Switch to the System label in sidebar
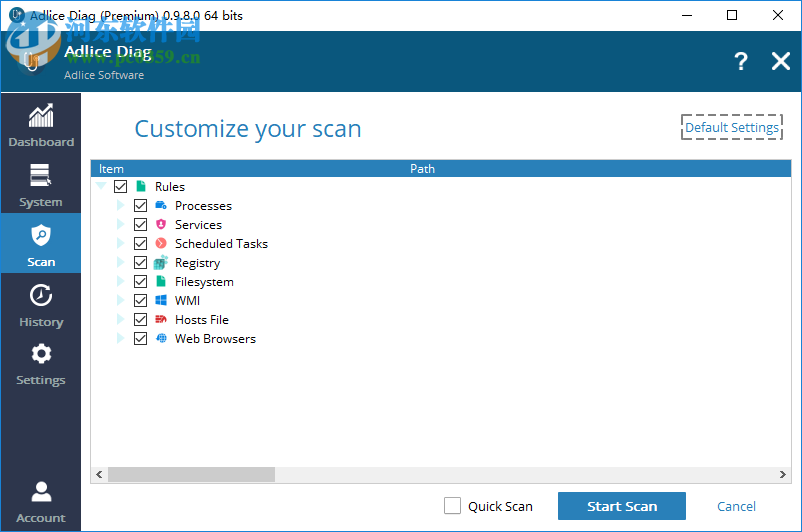Screen dimensions: 802x532 (x=41, y=202)
